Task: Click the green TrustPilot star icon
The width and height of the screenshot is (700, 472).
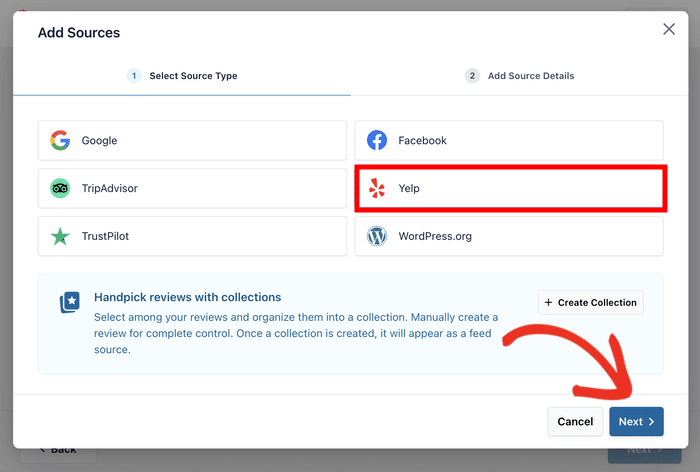Action: (x=60, y=237)
